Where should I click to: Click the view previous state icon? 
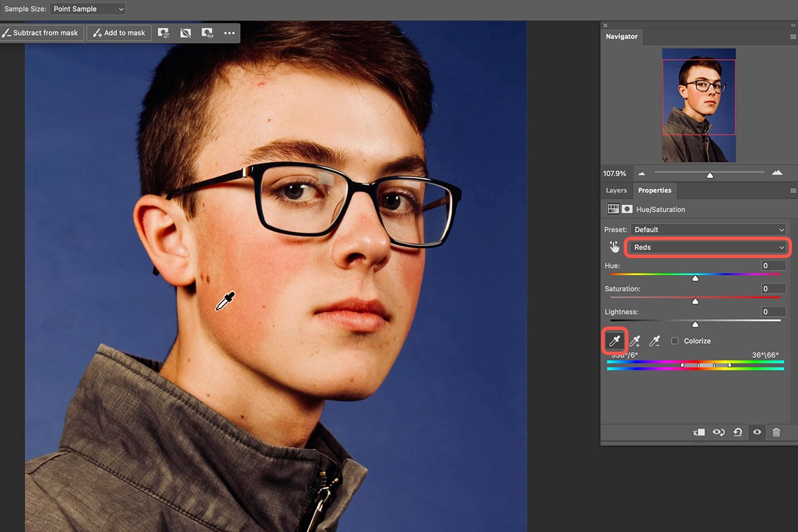click(x=719, y=432)
